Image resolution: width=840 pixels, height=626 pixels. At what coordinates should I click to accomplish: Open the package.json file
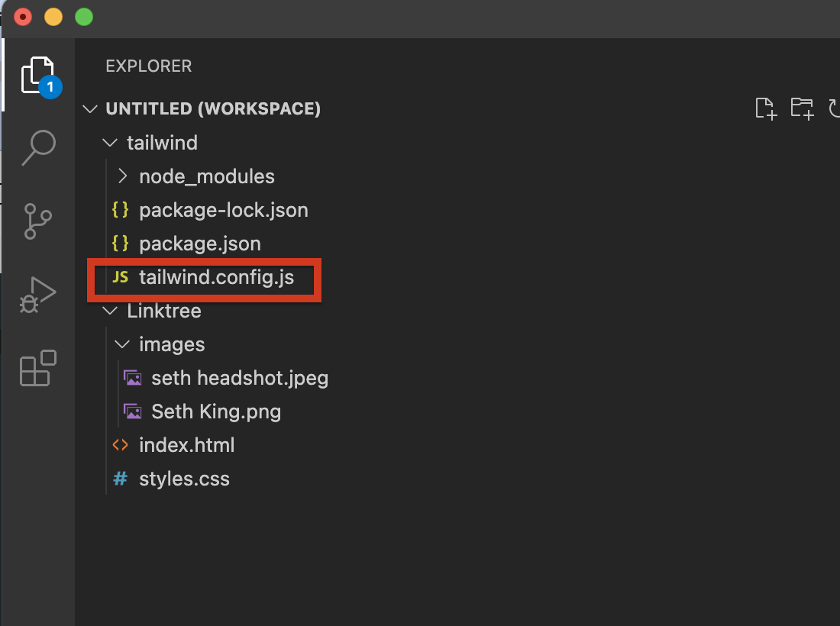point(199,244)
